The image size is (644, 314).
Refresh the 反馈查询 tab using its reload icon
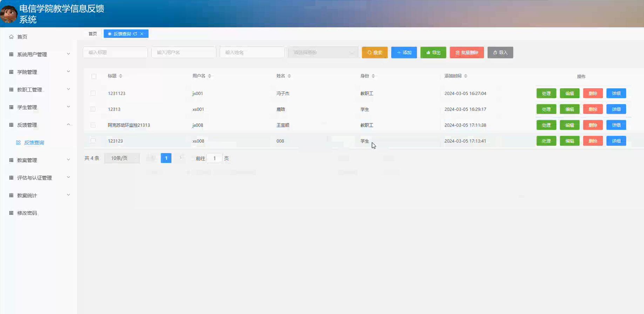135,34
